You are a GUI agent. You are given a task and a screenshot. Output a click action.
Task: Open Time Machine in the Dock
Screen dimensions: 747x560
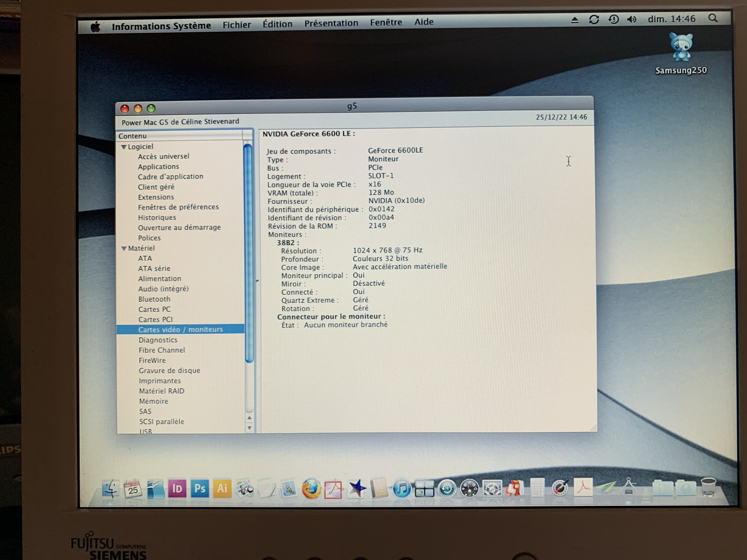click(x=447, y=489)
